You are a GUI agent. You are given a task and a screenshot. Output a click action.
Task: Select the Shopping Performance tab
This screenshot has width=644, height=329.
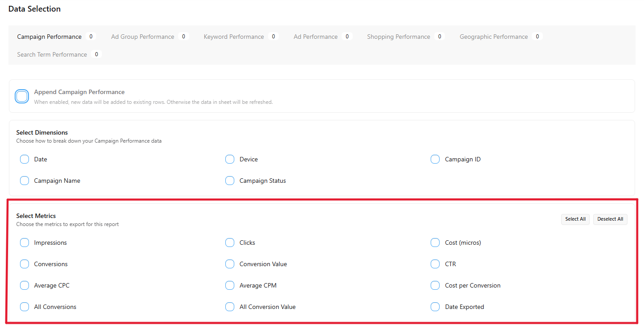coord(405,37)
